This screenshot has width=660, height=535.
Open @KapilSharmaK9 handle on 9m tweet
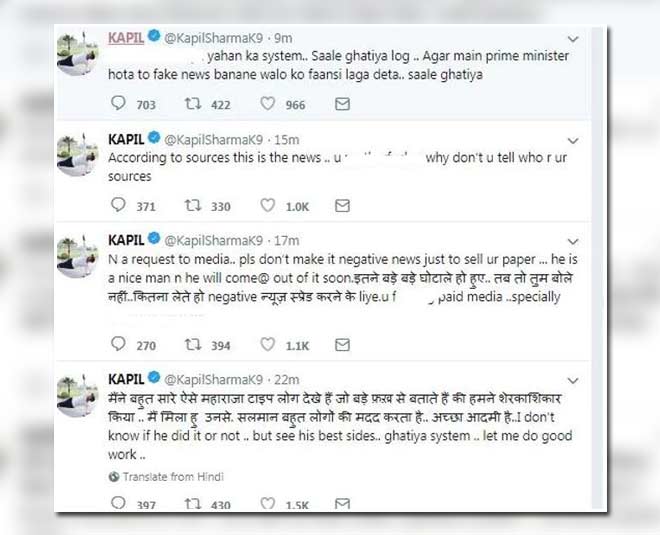pos(213,37)
